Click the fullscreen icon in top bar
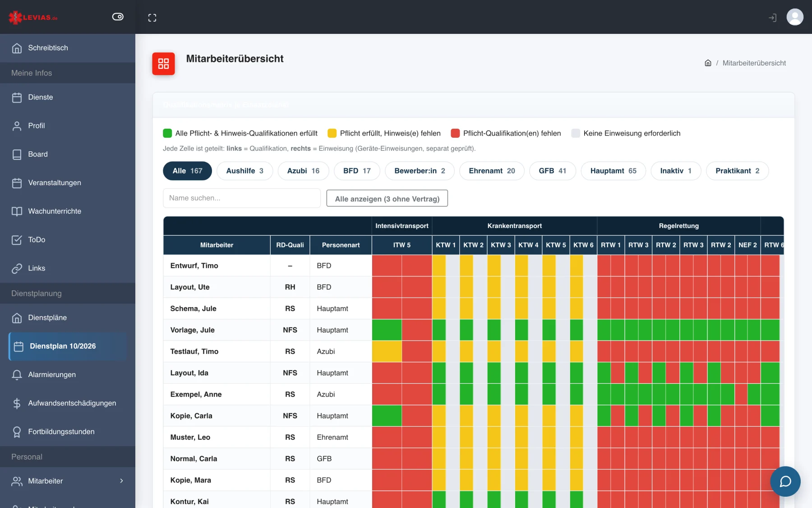Image resolution: width=812 pixels, height=508 pixels. pyautogui.click(x=152, y=18)
